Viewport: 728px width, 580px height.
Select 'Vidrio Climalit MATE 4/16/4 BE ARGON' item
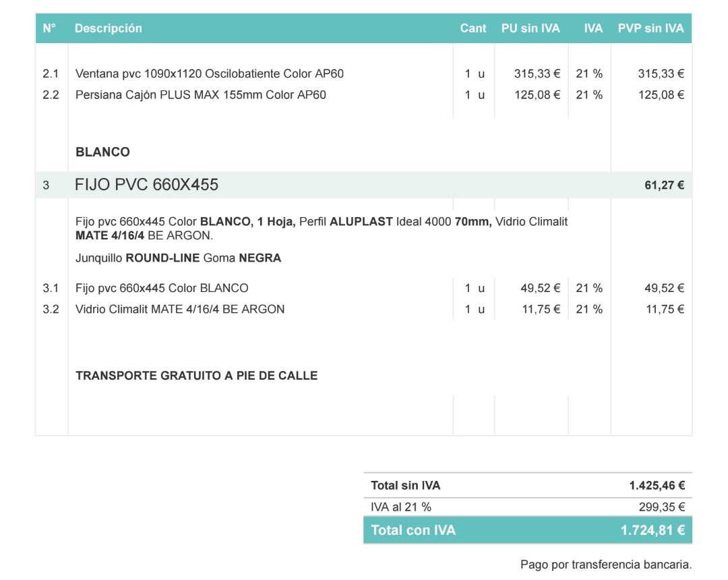coord(180,310)
